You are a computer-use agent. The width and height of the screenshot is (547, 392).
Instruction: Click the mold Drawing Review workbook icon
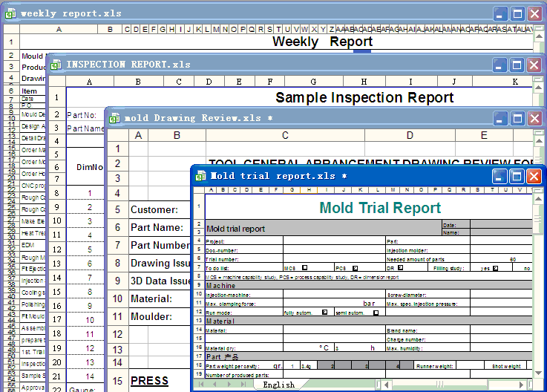[x=114, y=118]
